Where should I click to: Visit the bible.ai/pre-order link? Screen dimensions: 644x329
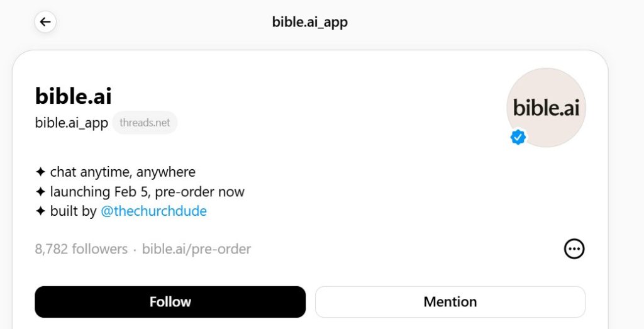[196, 249]
